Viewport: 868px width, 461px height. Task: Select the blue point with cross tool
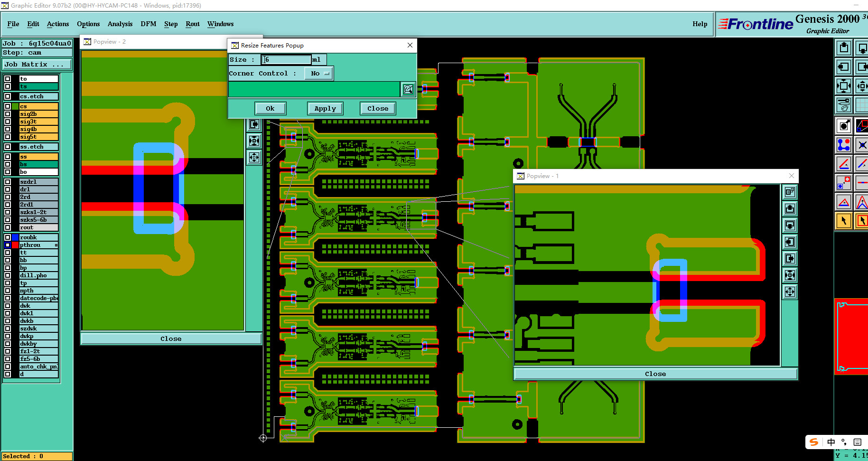(x=862, y=145)
